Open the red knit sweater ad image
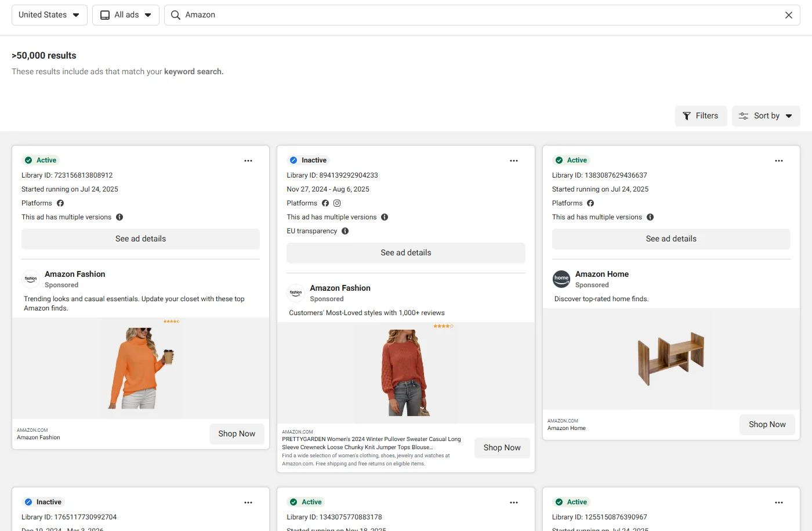The width and height of the screenshot is (812, 531). click(x=406, y=373)
